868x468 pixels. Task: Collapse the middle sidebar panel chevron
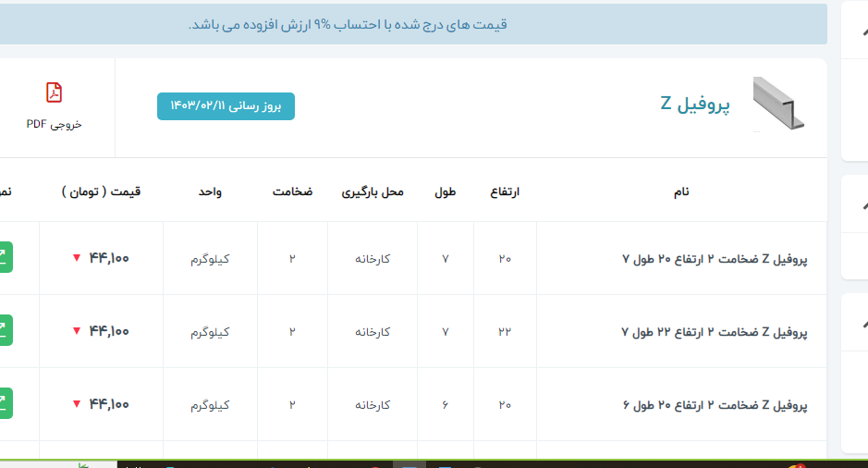(x=862, y=205)
